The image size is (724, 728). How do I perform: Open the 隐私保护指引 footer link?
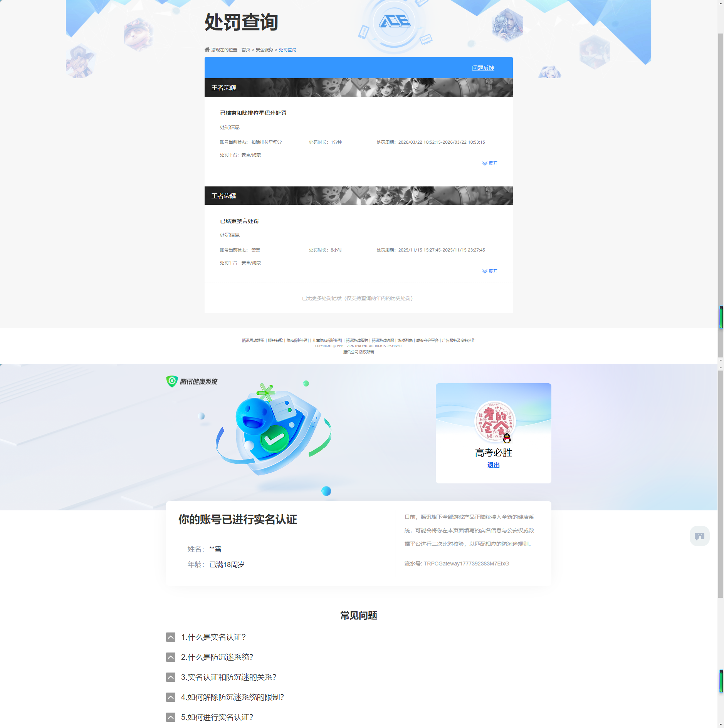[x=297, y=340]
